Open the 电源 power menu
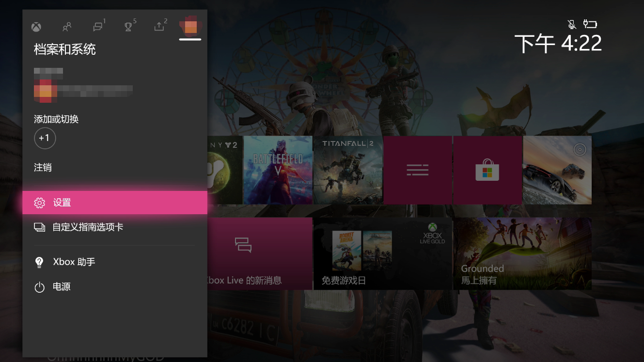 [115, 287]
